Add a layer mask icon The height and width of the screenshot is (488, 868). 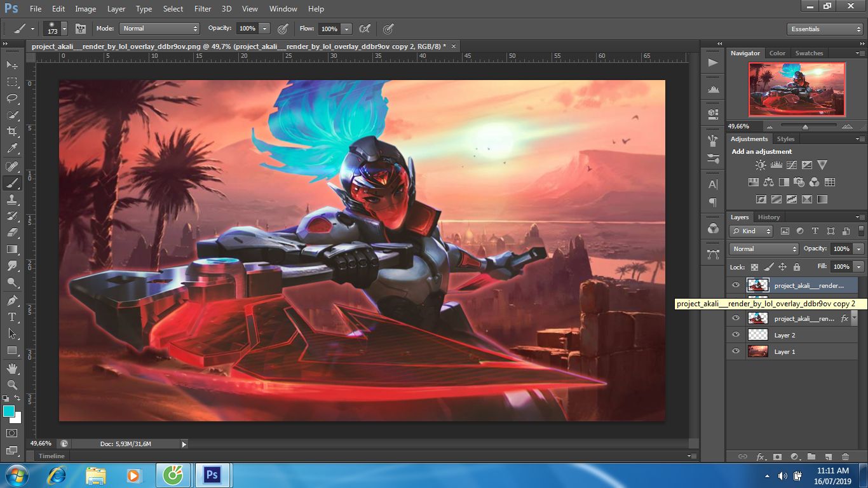777,456
